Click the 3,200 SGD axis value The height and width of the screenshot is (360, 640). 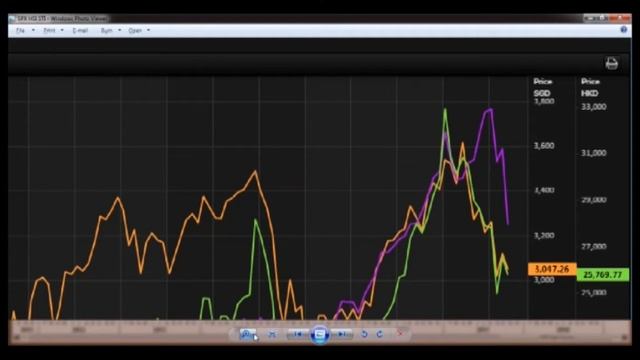coord(544,236)
